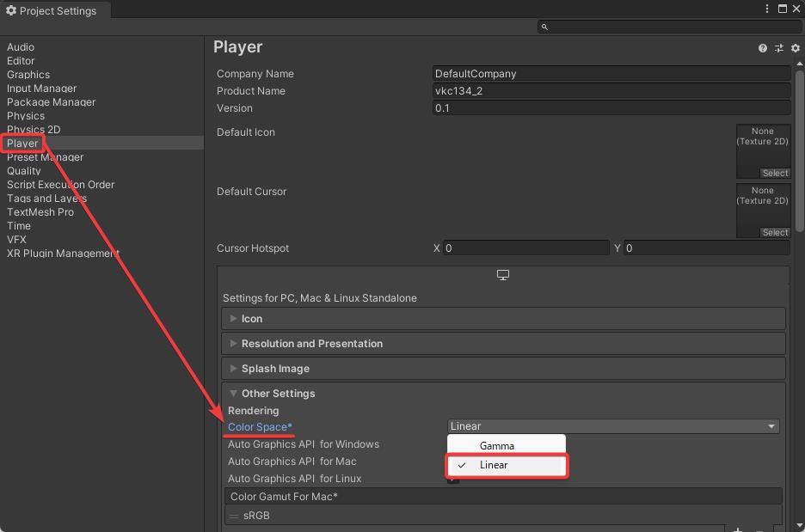Open the window's three-dot options menu

767,9
